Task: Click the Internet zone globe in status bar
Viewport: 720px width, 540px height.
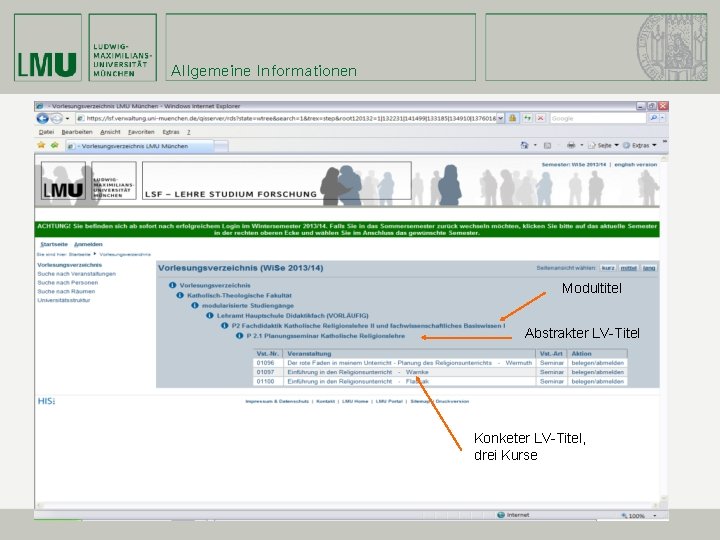Action: click(x=501, y=515)
